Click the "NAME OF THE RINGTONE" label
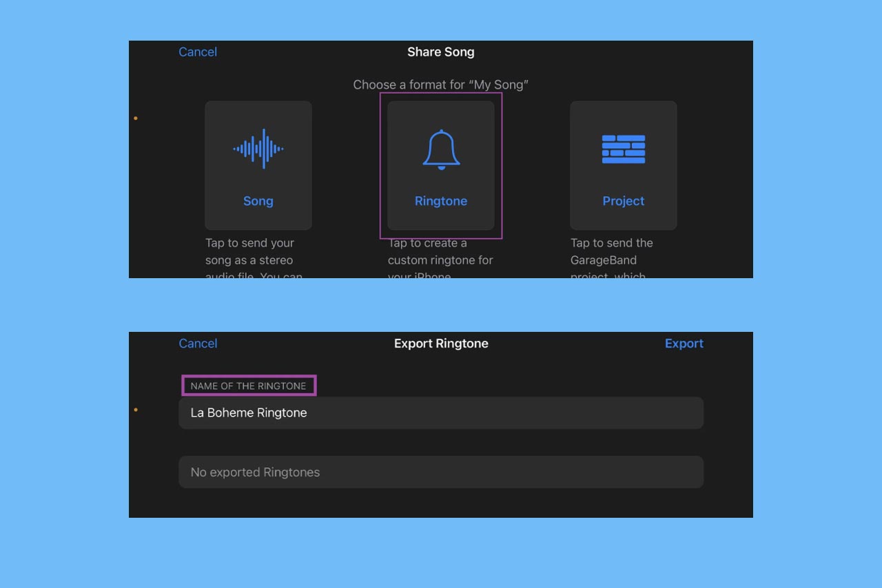This screenshot has height=588, width=882. click(x=248, y=386)
